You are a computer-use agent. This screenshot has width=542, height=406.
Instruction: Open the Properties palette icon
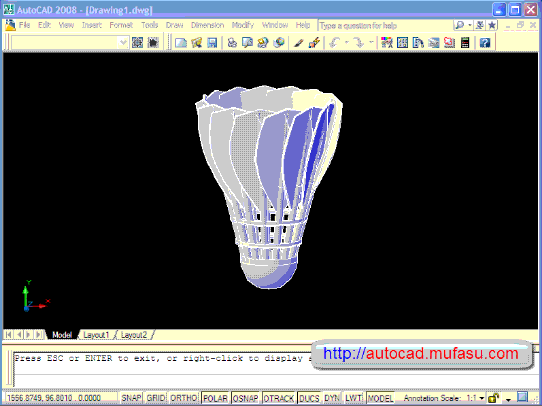(x=387, y=43)
